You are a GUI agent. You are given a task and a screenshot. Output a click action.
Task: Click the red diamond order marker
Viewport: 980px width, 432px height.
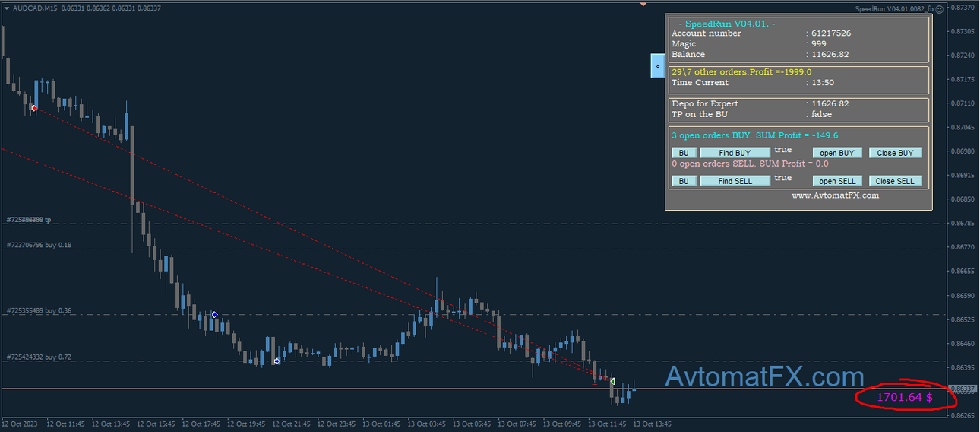pyautogui.click(x=33, y=108)
